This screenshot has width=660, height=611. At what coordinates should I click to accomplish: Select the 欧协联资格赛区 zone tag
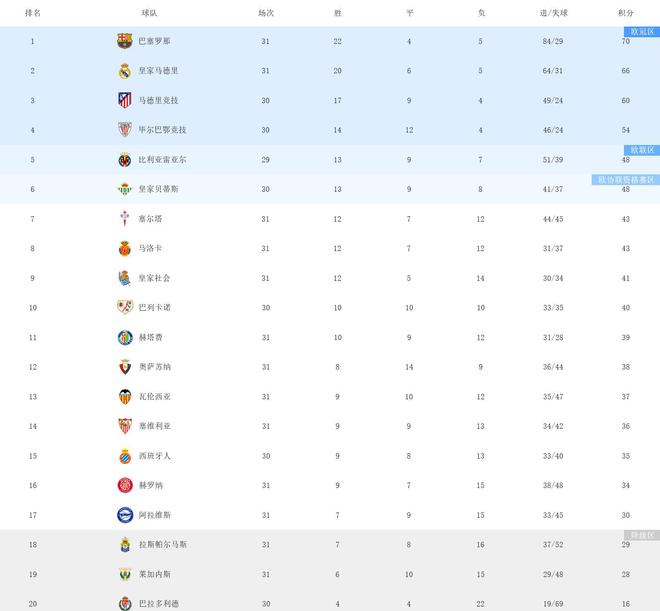tap(626, 180)
